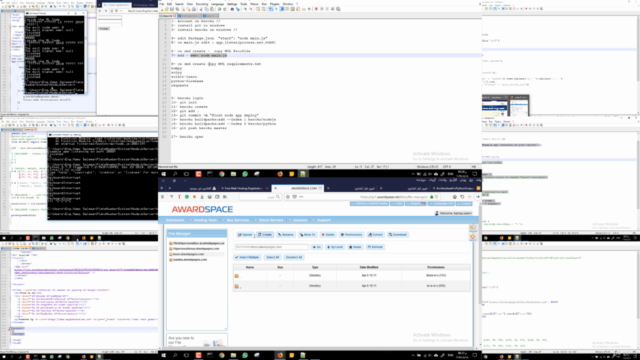This screenshot has width=640, height=360.
Task: Click the browser search box
Action: click(x=260, y=197)
